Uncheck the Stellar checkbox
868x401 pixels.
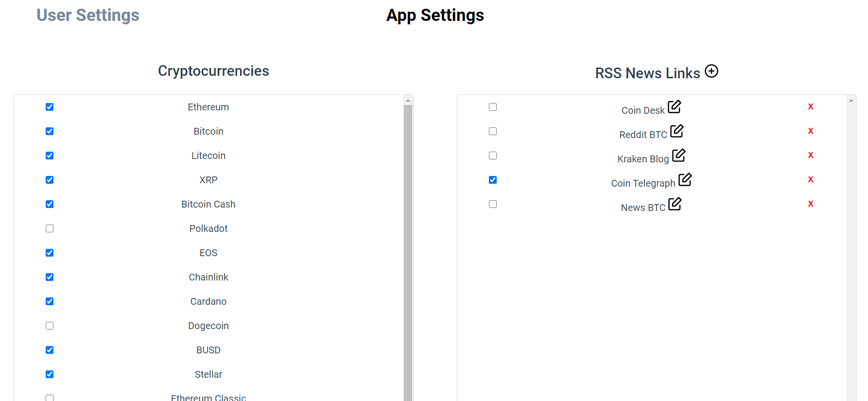(50, 374)
